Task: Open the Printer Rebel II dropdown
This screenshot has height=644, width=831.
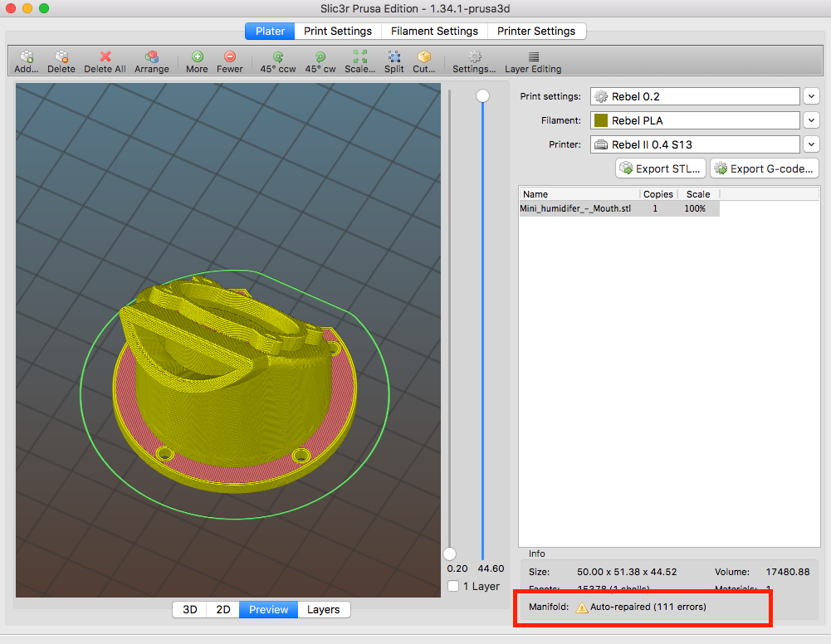Action: point(811,144)
